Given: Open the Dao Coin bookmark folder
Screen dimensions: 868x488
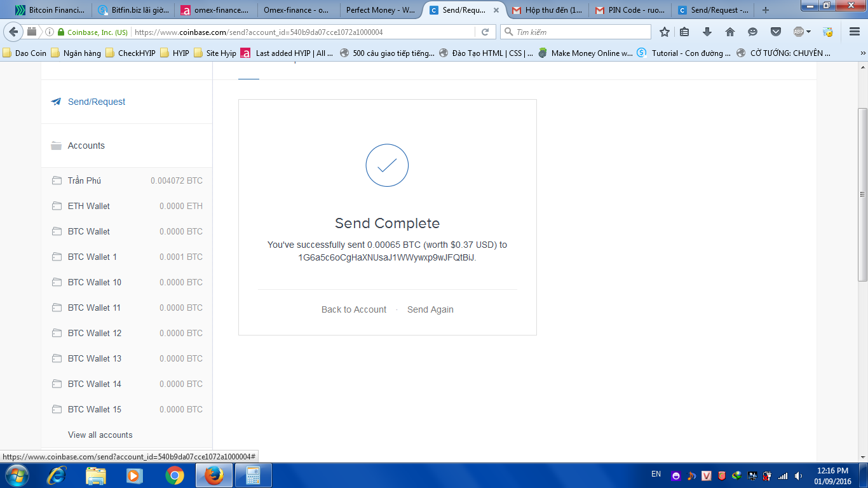Looking at the screenshot, I should [x=25, y=53].
